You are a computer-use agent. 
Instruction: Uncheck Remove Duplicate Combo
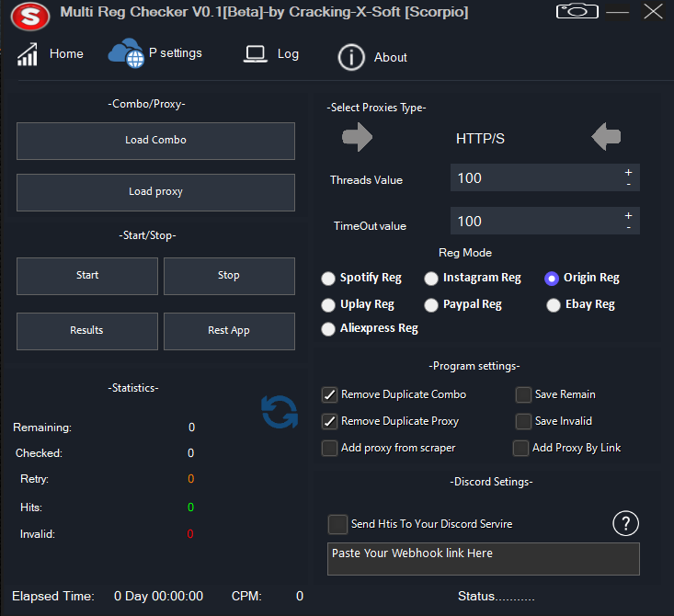330,394
